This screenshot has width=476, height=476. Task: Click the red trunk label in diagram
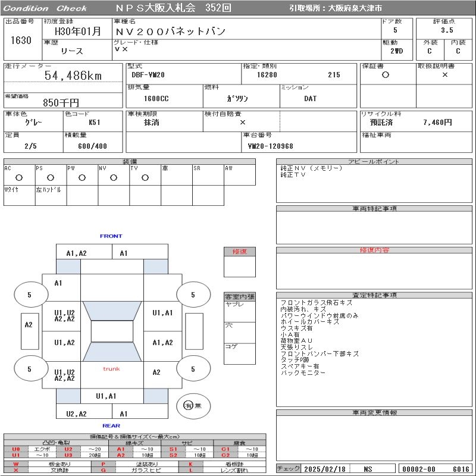pos(111,369)
